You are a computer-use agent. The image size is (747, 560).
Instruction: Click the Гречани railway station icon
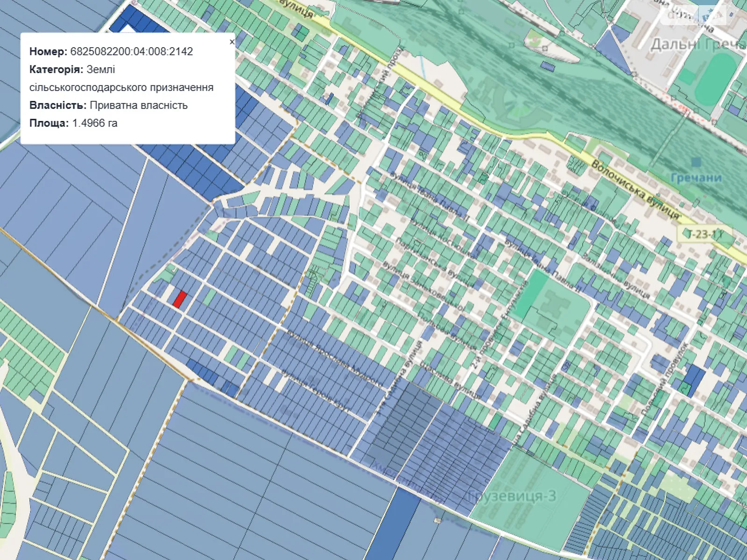pos(697,162)
